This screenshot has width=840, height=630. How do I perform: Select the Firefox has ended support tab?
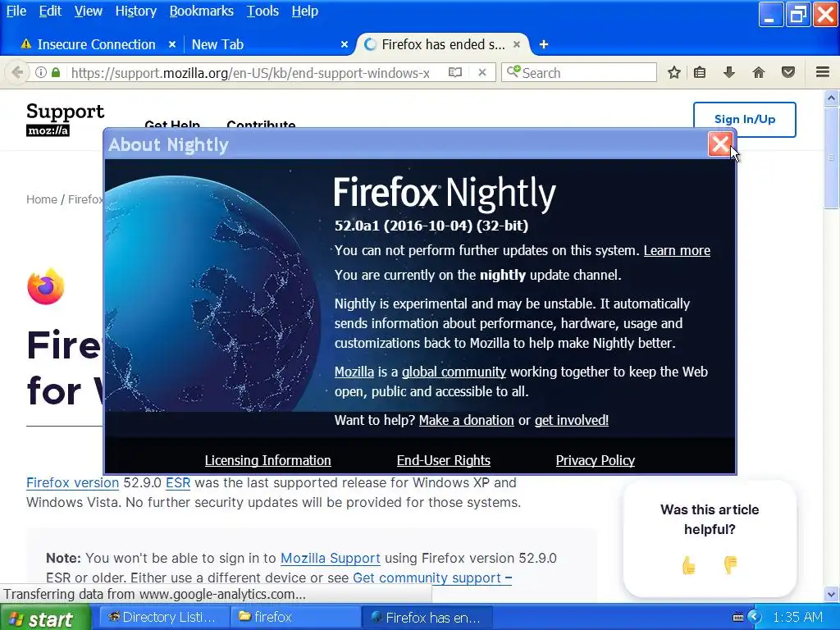(442, 44)
